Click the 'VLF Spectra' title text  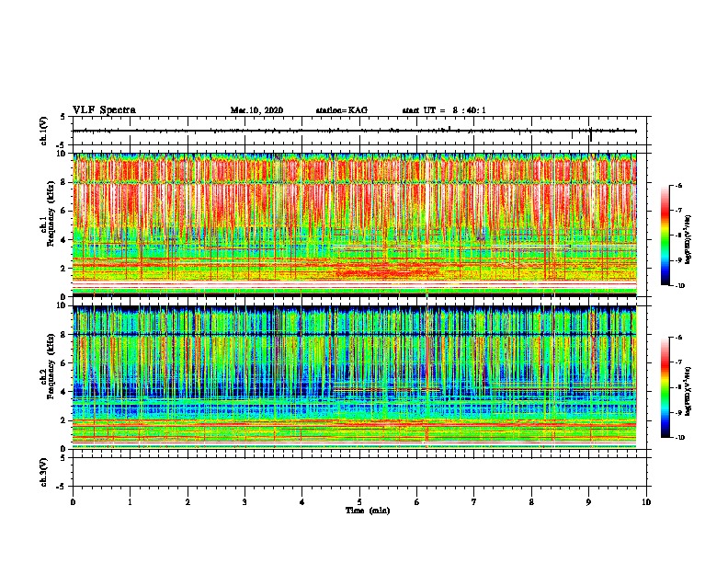click(104, 110)
